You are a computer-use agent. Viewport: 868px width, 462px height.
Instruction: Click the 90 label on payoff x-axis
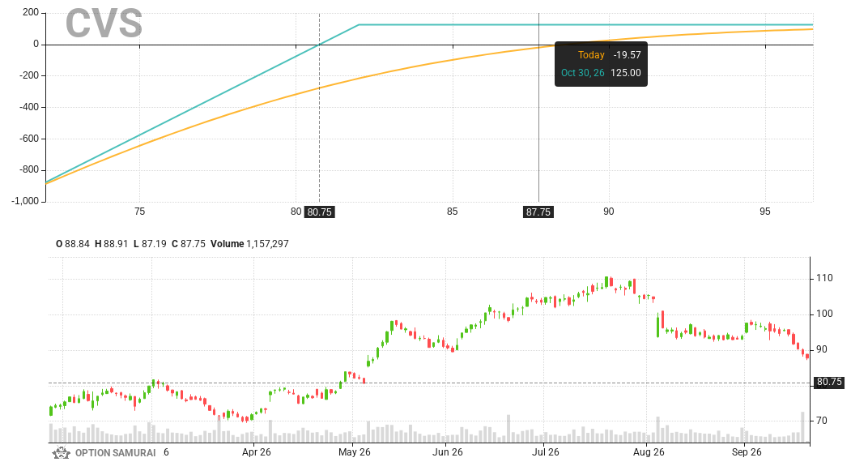[x=608, y=212]
